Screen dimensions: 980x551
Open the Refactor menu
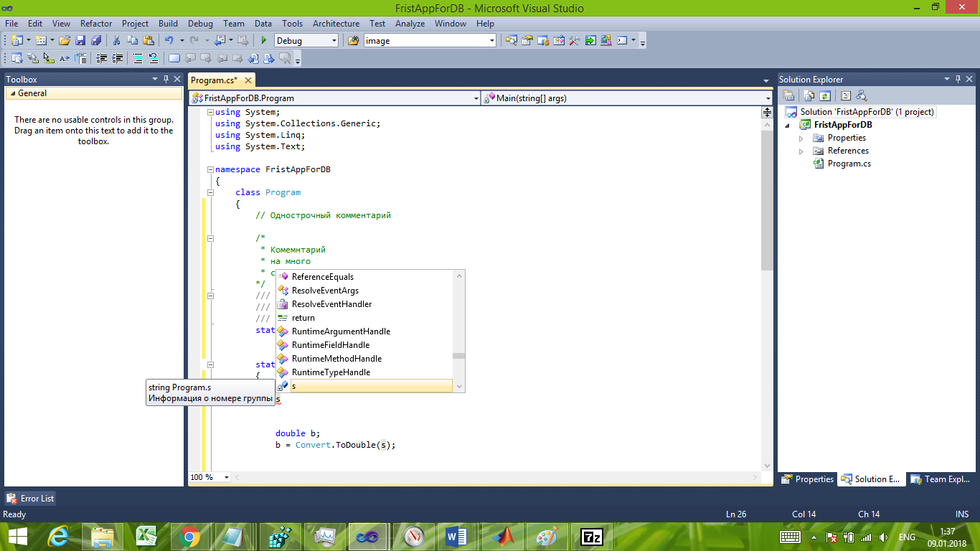pyautogui.click(x=96, y=24)
